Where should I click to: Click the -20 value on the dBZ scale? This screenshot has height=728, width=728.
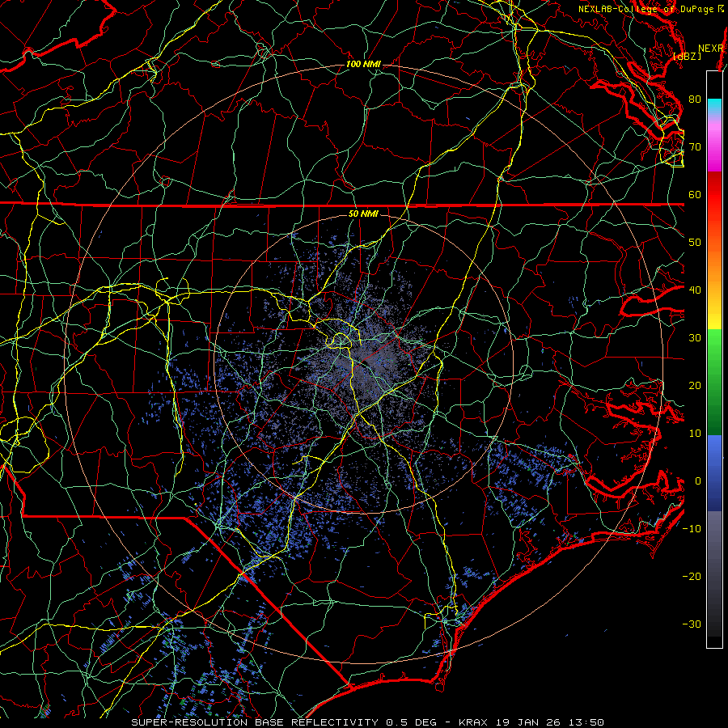click(x=692, y=576)
